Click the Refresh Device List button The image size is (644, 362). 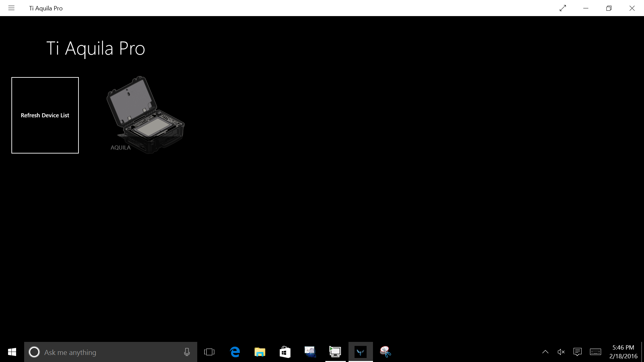[45, 115]
